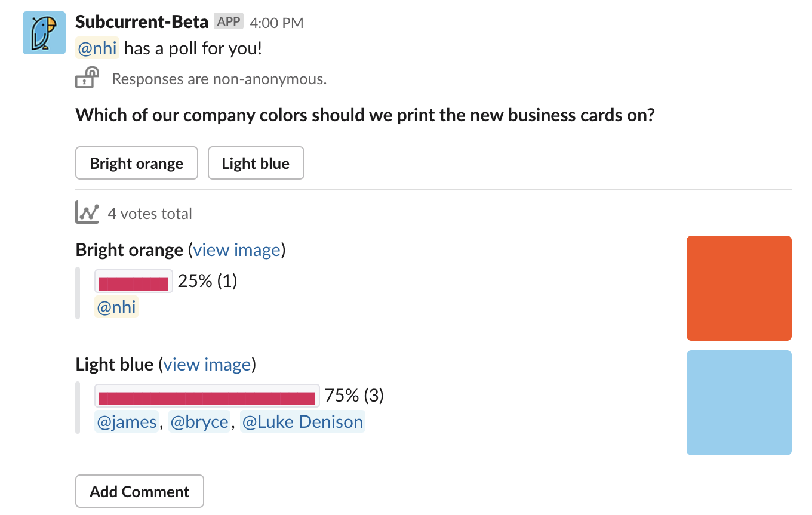The height and width of the screenshot is (515, 812).
Task: Click the votes total chart icon
Action: click(87, 213)
